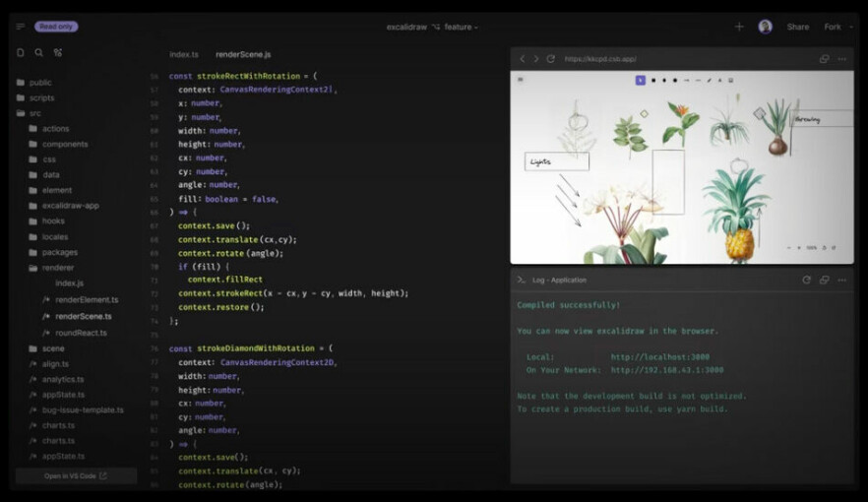The image size is (868, 502).
Task: Click the plus icon in top bar
Action: 739,27
